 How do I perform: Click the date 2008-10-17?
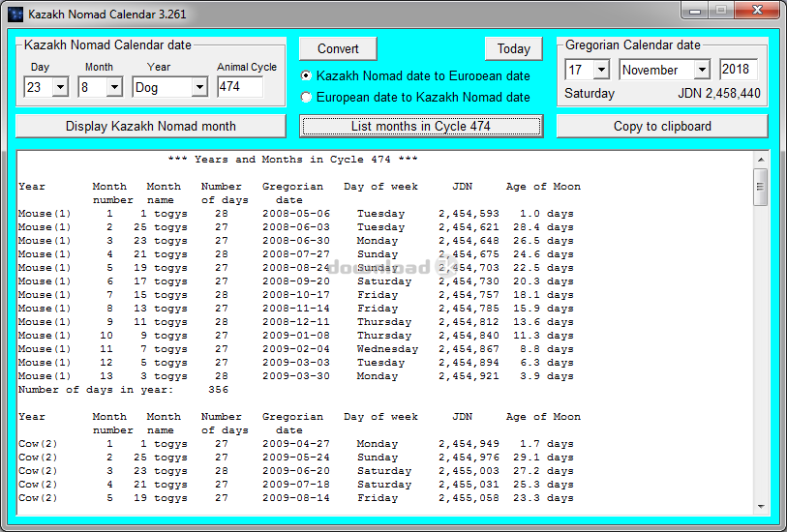(x=296, y=295)
